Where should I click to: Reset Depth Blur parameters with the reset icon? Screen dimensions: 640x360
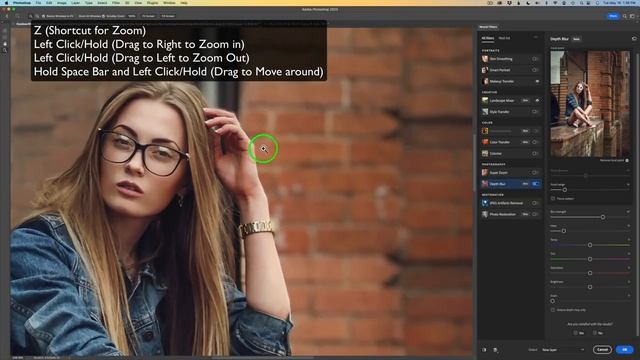[634, 39]
